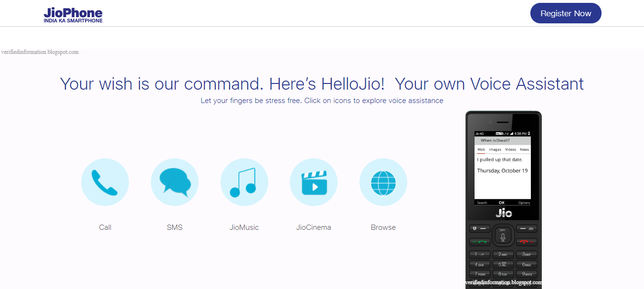Screen dimensions: 644x289
Task: Select the JioMusic note icon
Action: point(244,182)
